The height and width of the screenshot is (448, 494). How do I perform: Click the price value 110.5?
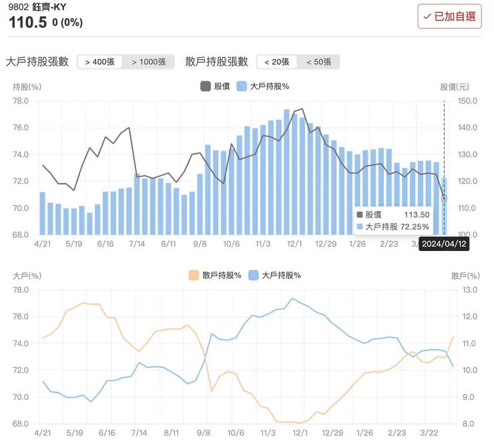[28, 23]
